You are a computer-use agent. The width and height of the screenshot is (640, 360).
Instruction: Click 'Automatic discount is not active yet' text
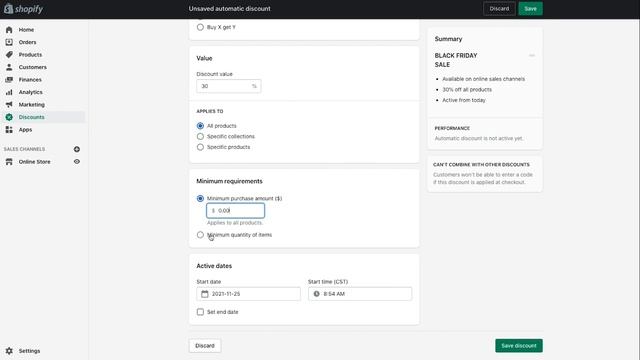(x=479, y=138)
